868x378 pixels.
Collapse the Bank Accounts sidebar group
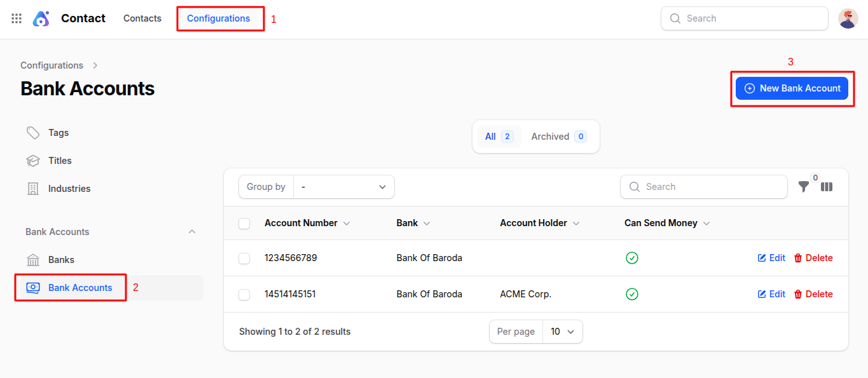[192, 232]
